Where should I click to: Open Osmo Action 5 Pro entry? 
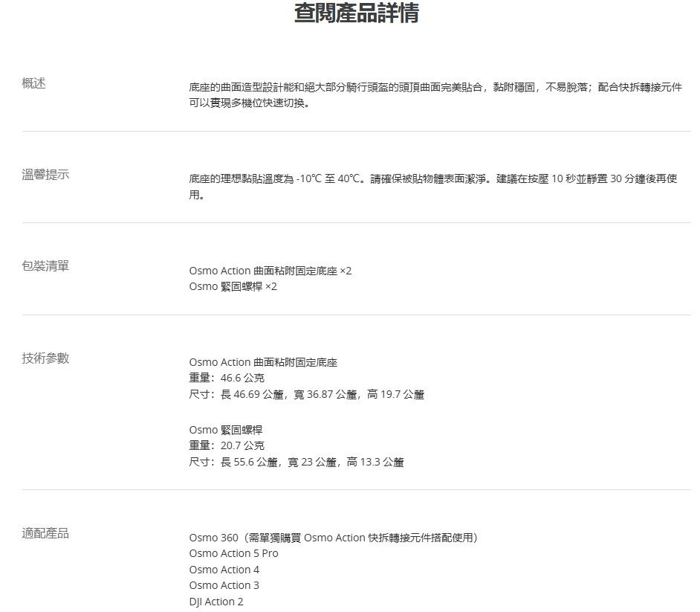pos(233,553)
